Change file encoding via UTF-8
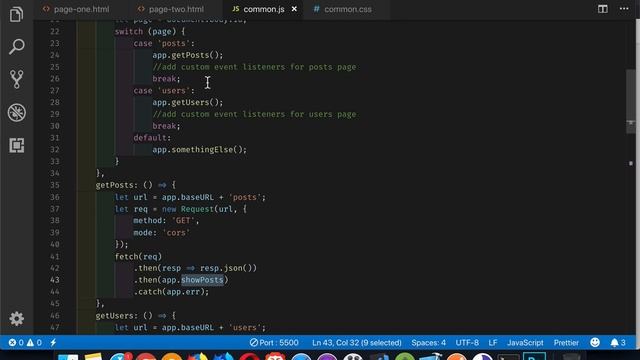 (x=467, y=342)
